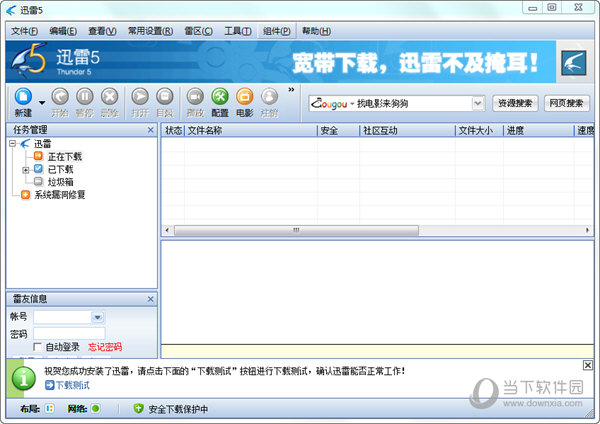Click the Directory (目录) toolbar icon
This screenshot has width=600, height=424.
[165, 96]
